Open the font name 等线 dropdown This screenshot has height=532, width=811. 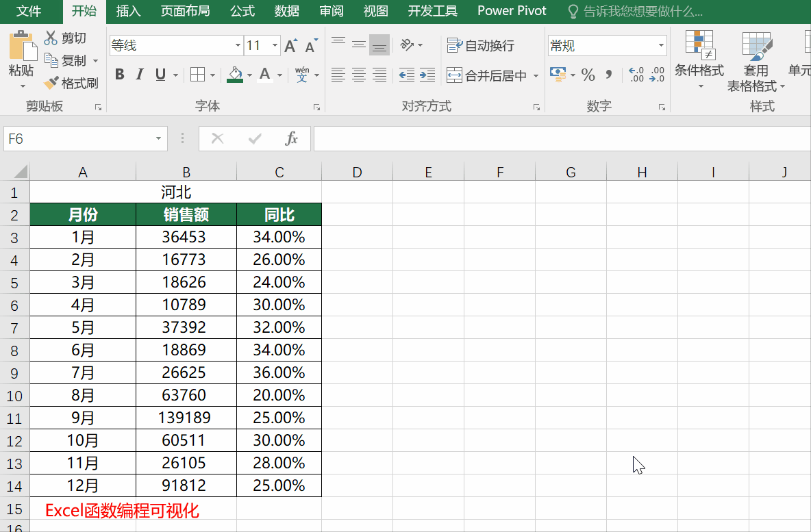[238, 45]
